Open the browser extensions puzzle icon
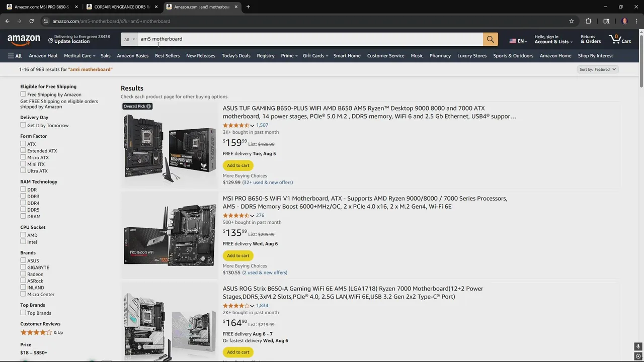Viewport: 644px width, 362px height. [588, 21]
